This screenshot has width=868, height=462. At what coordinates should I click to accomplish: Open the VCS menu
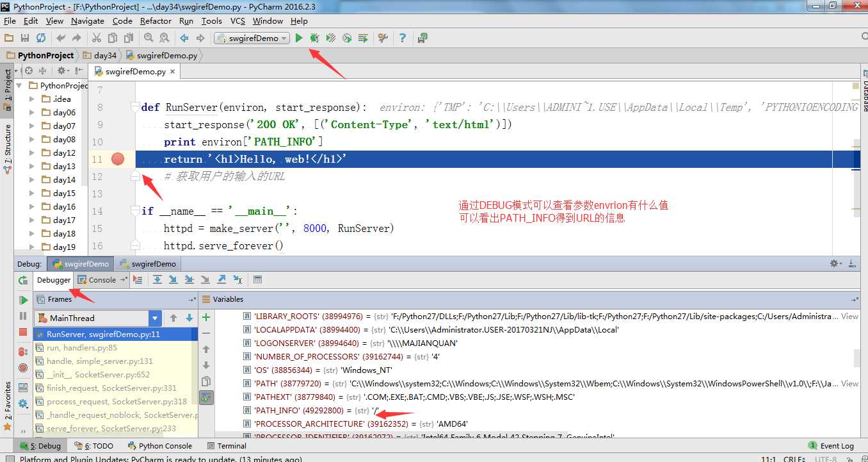click(x=237, y=21)
